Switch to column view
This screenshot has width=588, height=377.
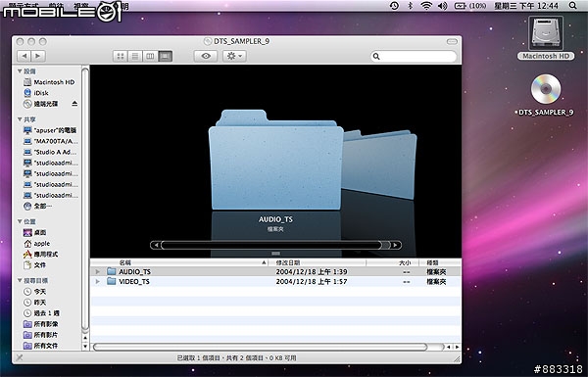tap(150, 56)
